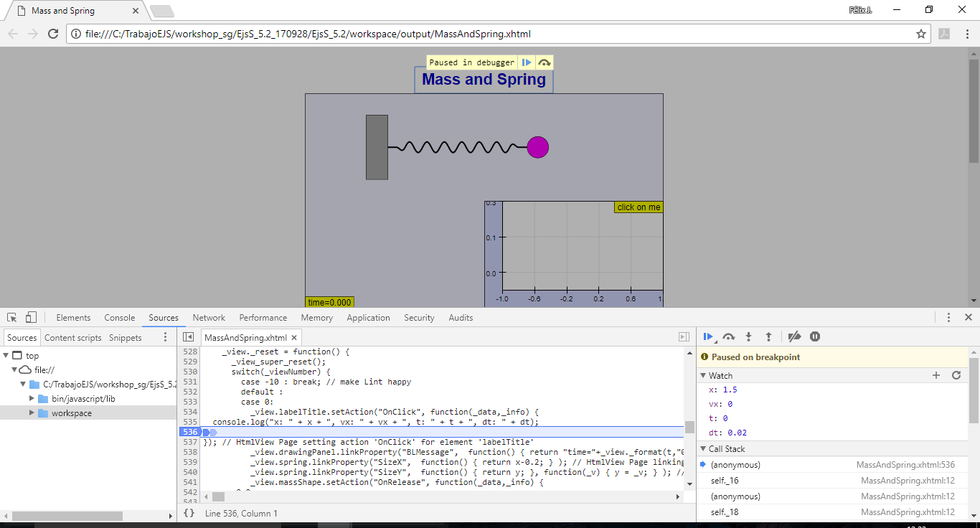The image size is (980, 528).
Task: Open the Audits tab
Action: (461, 318)
